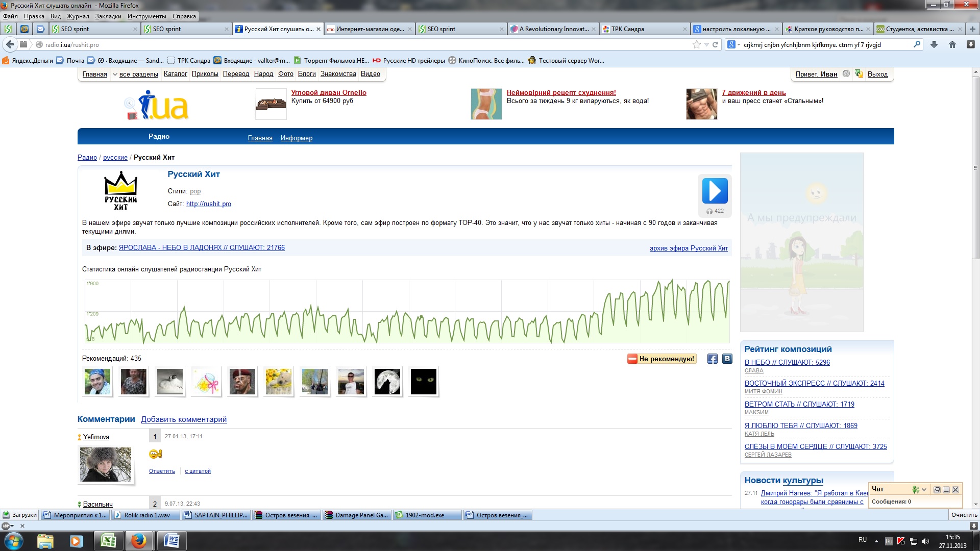Open the Инструменты menu

[147, 16]
